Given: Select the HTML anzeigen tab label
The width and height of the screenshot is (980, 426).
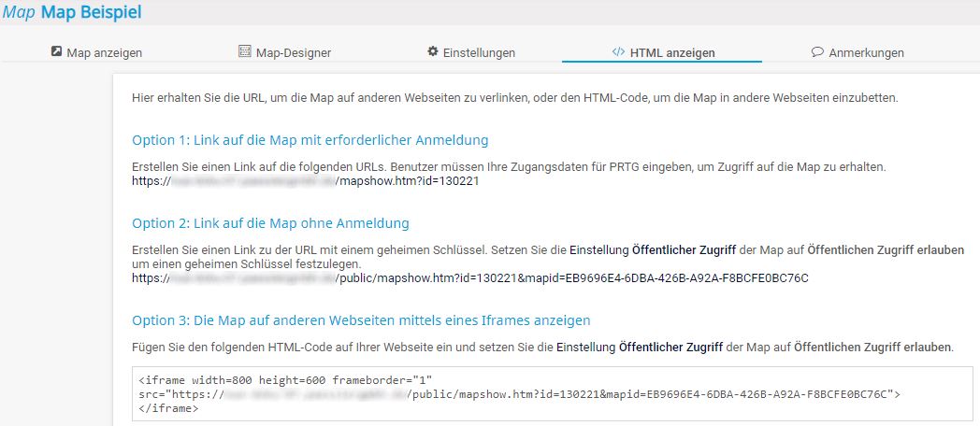Looking at the screenshot, I should [672, 53].
